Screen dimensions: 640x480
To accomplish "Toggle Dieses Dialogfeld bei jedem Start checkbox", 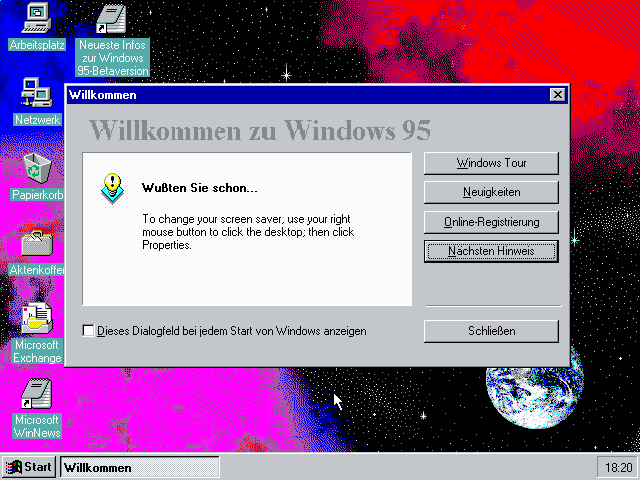I will (88, 331).
